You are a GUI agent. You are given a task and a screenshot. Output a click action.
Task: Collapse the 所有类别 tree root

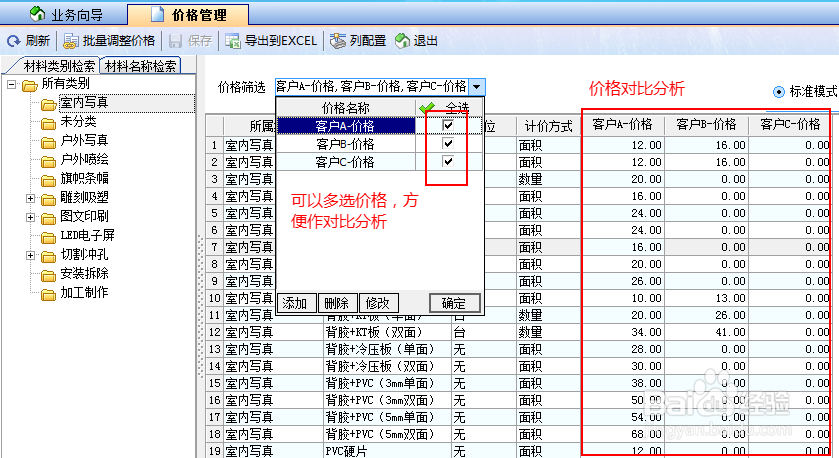pos(12,84)
